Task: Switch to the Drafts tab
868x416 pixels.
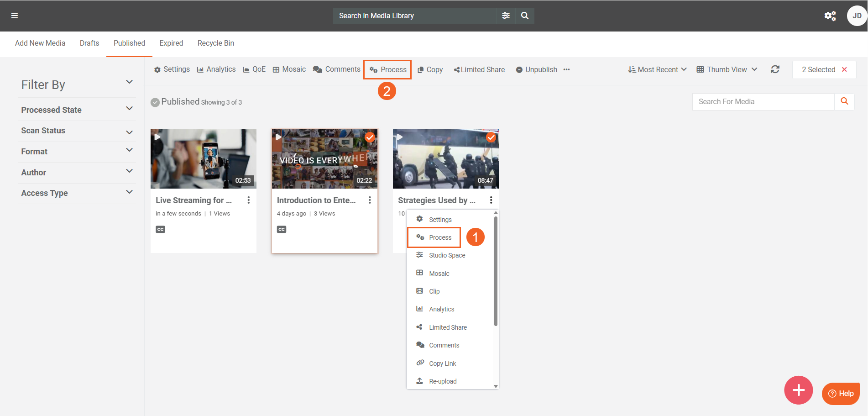Action: (x=89, y=43)
